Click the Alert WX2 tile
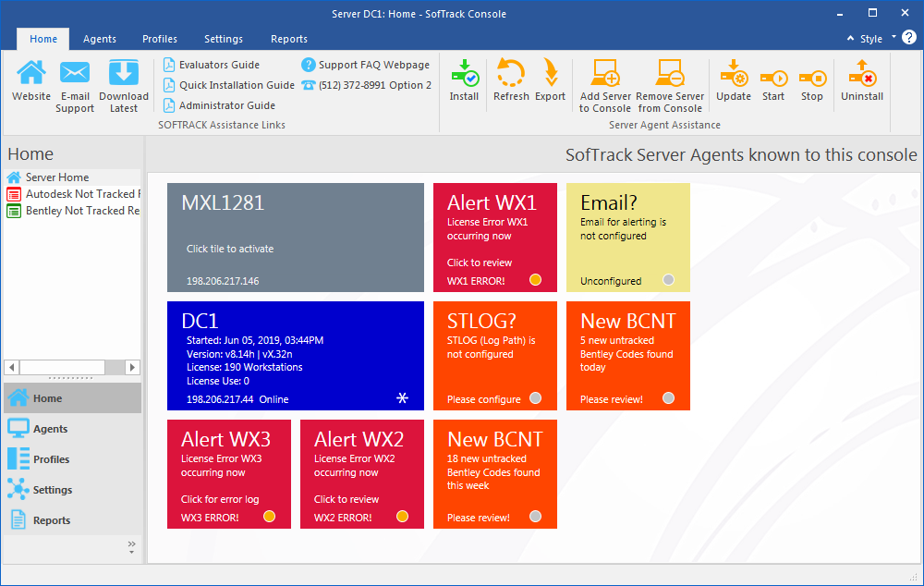 (x=362, y=474)
